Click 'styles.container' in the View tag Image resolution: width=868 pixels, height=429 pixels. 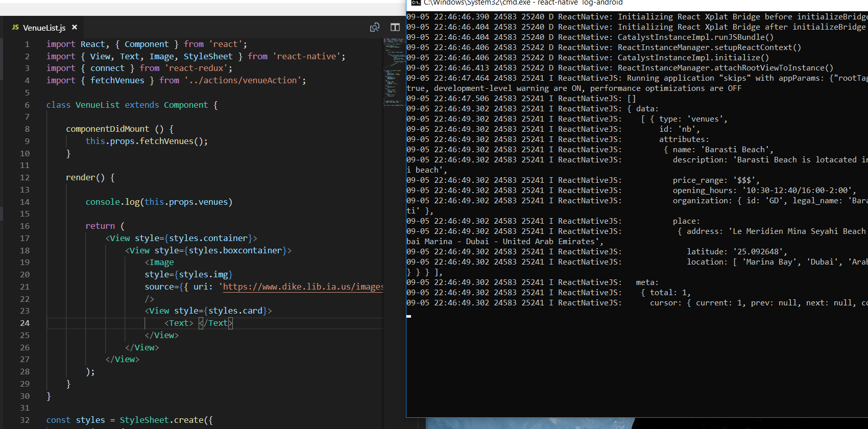208,238
